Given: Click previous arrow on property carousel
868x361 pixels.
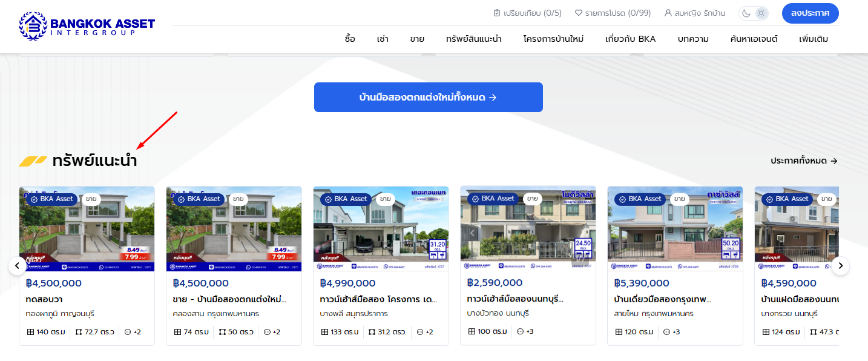Looking at the screenshot, I should 17,265.
